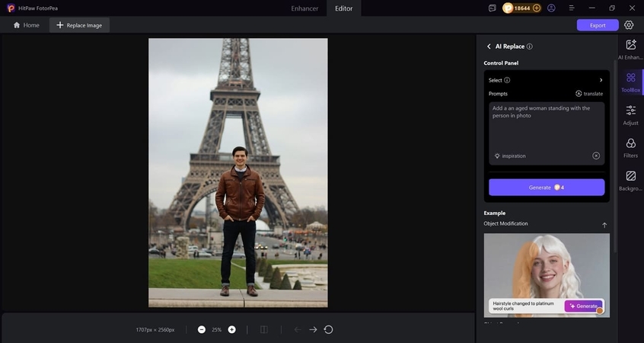The height and width of the screenshot is (343, 644).
Task: Expand the Select option chevron
Action: [x=601, y=80]
